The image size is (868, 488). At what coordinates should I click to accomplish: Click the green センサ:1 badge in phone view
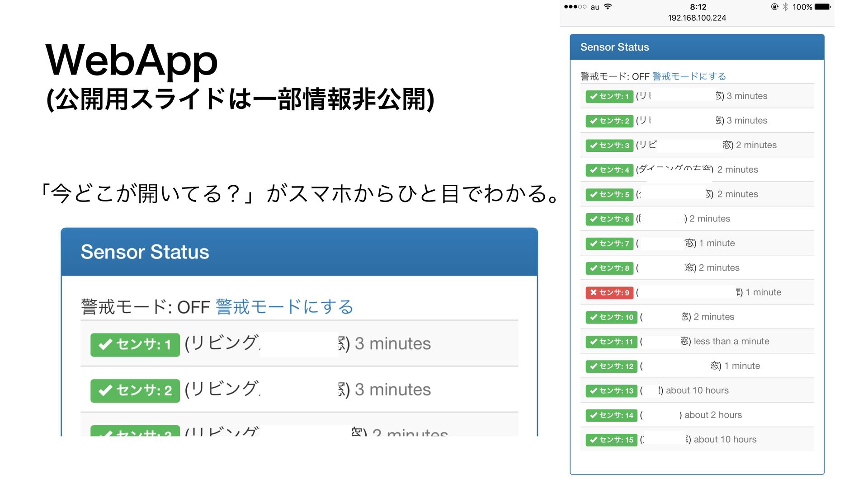click(x=609, y=96)
